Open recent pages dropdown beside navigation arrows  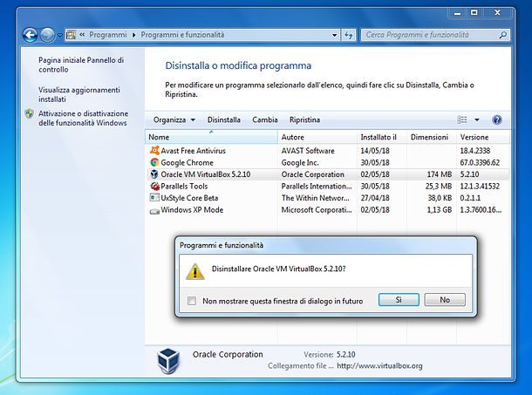(59, 35)
